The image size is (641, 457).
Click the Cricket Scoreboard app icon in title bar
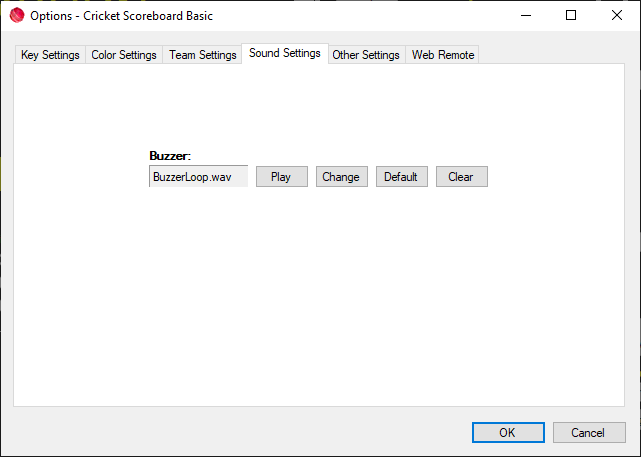click(x=16, y=16)
